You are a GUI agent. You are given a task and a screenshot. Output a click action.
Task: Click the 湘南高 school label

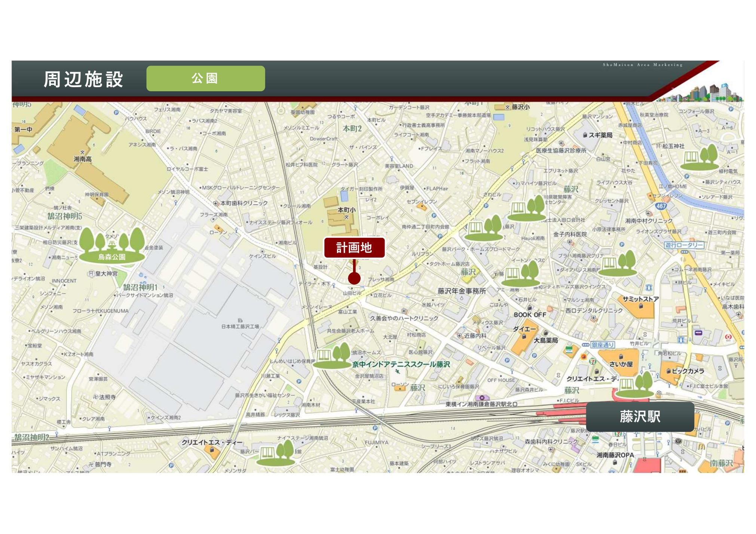pyautogui.click(x=82, y=159)
